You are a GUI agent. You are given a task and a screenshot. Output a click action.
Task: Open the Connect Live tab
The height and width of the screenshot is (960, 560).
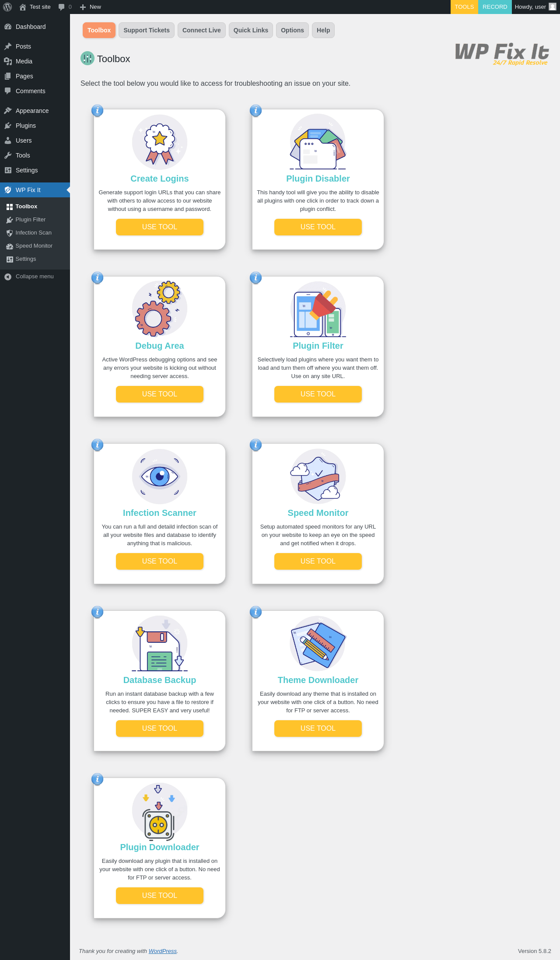click(202, 30)
